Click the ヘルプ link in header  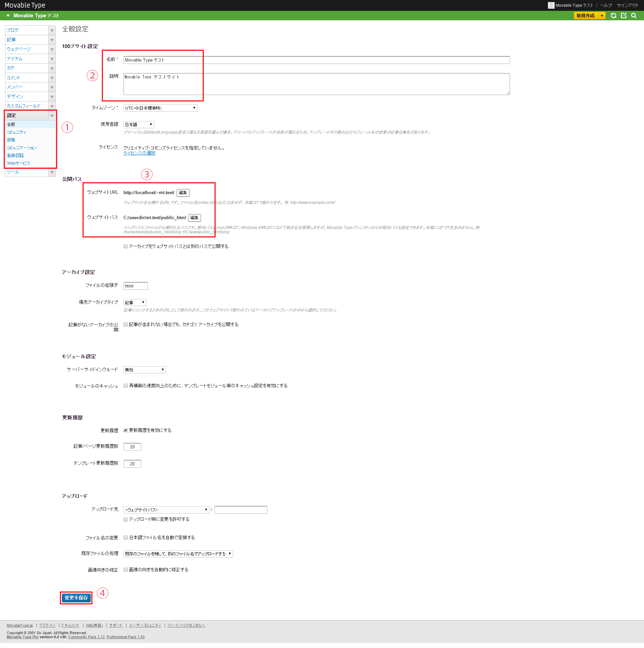pos(606,5)
